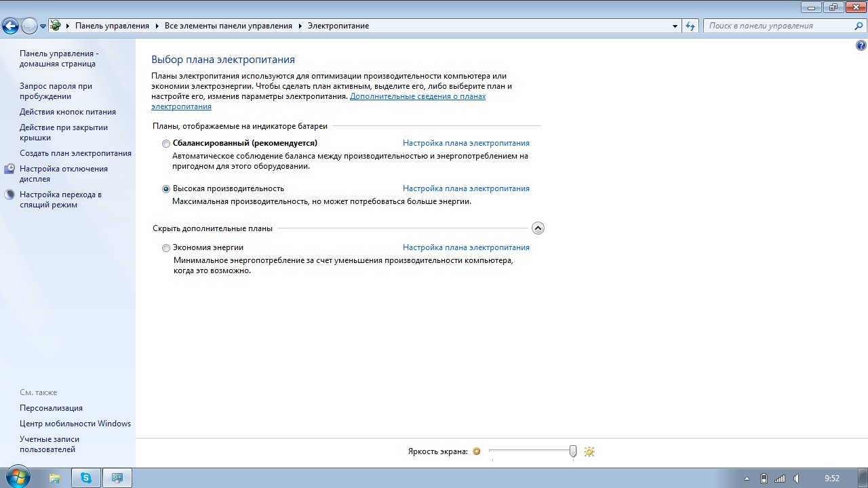The height and width of the screenshot is (488, 868).
Task: Open recent pages dropdown next to Forward button
Action: (43, 26)
